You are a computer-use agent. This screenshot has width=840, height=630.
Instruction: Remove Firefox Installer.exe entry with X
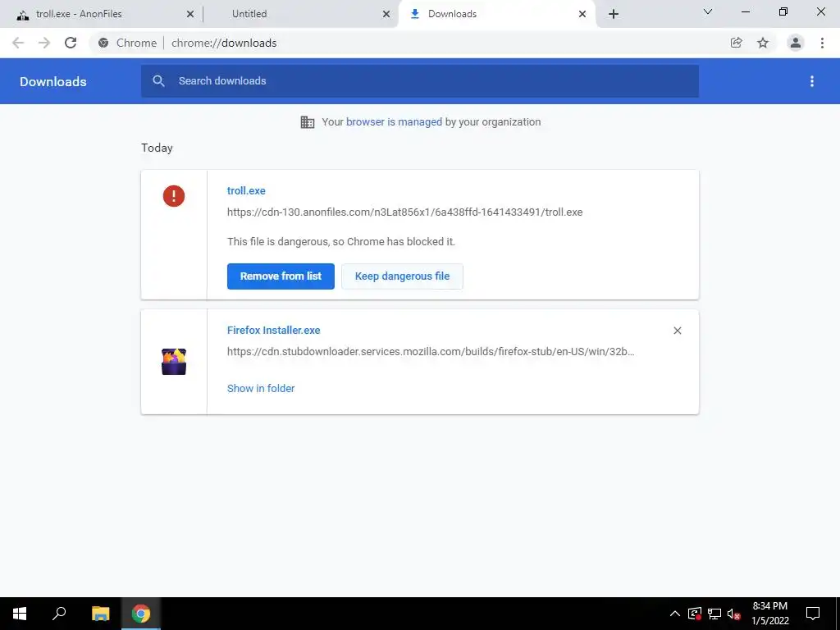tap(677, 331)
